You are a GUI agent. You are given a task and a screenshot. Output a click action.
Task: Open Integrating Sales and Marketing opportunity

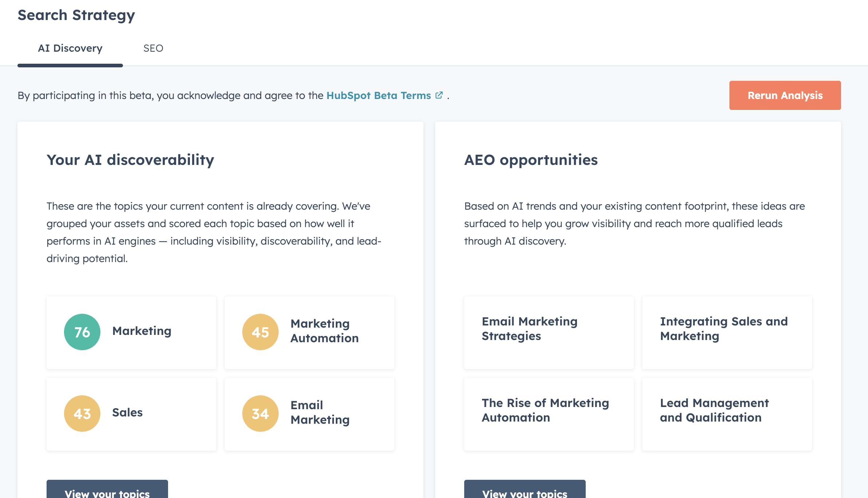(727, 333)
